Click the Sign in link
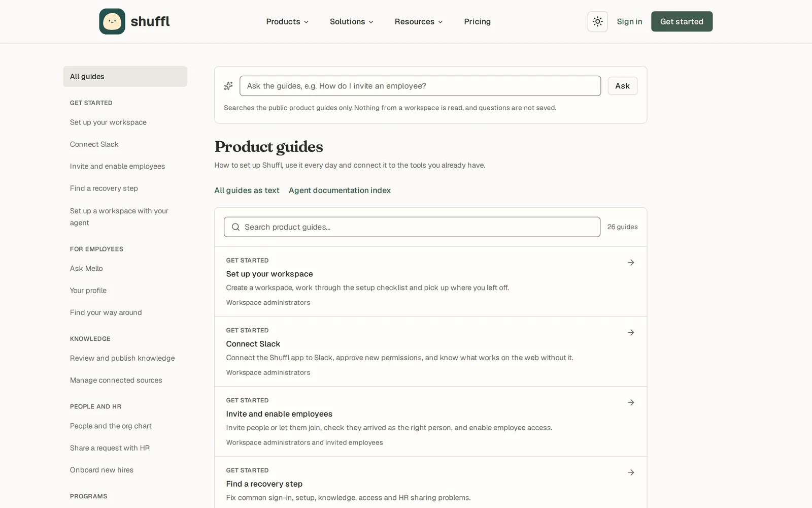Viewport: 812px width, 508px height. 629,21
